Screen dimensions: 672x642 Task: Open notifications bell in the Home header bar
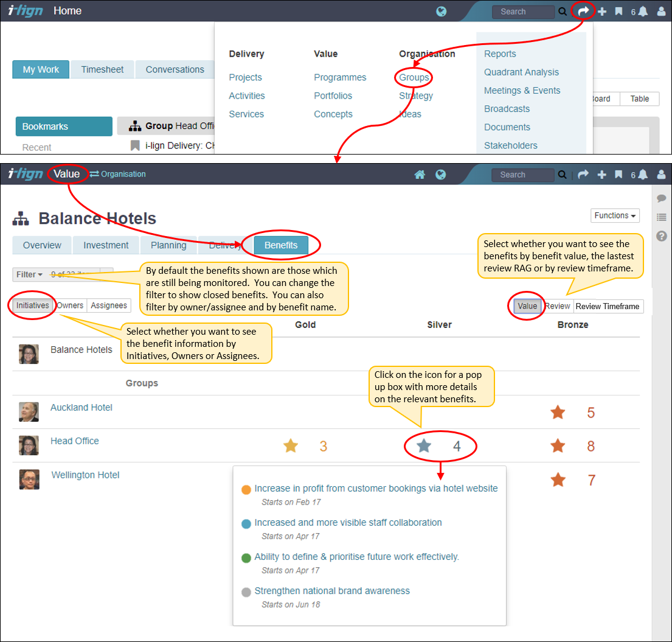coord(642,12)
